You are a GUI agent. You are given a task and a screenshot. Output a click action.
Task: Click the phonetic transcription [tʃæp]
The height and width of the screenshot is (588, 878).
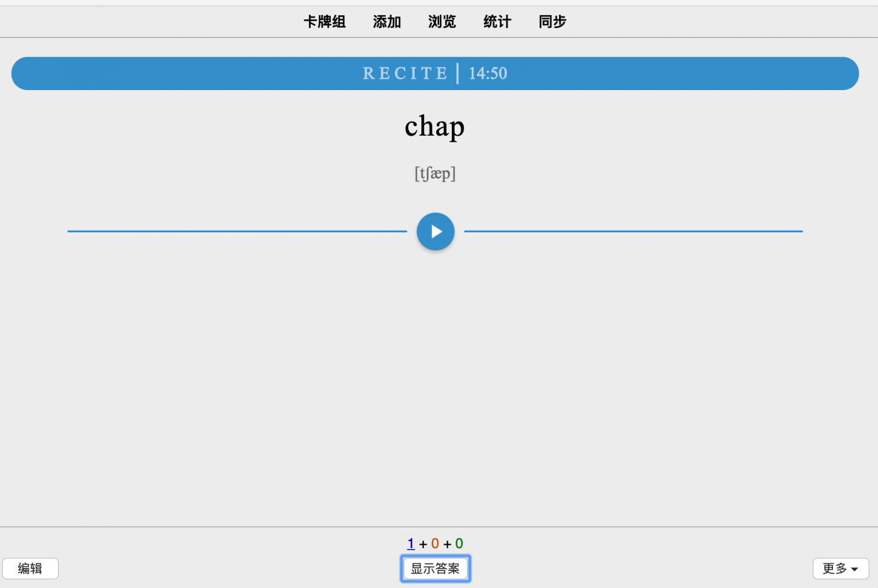coord(435,174)
